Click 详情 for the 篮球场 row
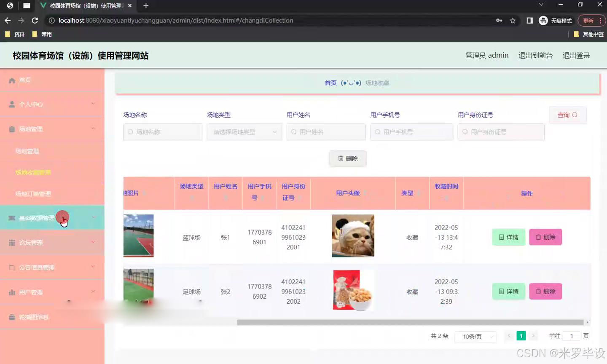This screenshot has height=364, width=607. (508, 237)
